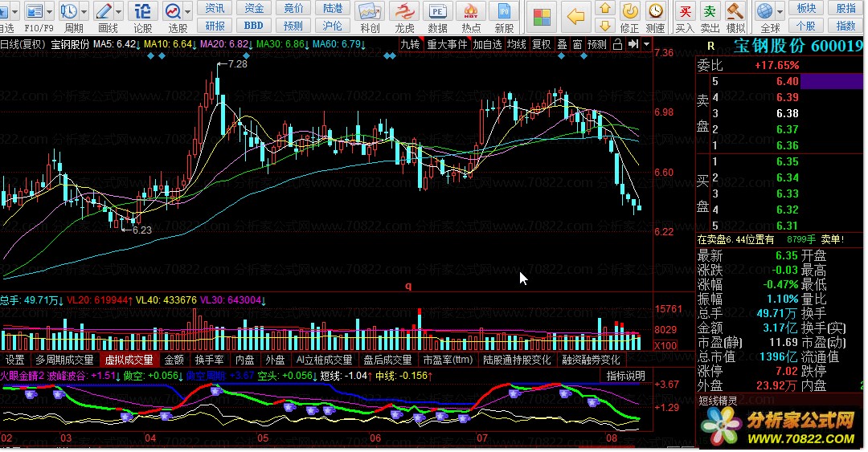
Task: Click the BBD button
Action: click(x=253, y=26)
